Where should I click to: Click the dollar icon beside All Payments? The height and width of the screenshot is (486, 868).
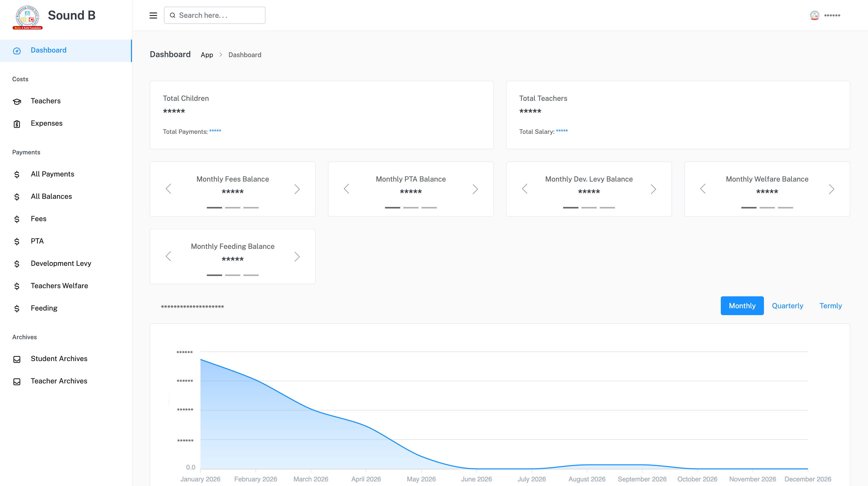coord(17,175)
